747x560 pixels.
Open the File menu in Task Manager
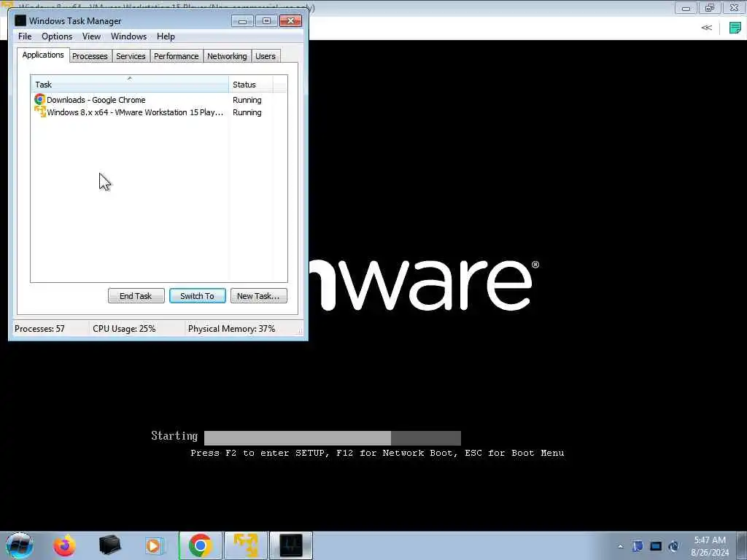click(25, 36)
